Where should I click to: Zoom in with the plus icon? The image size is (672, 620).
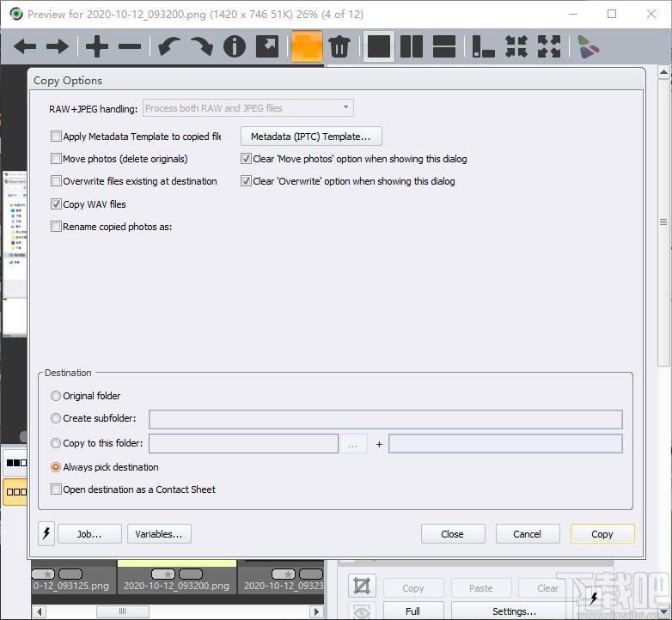point(97,46)
